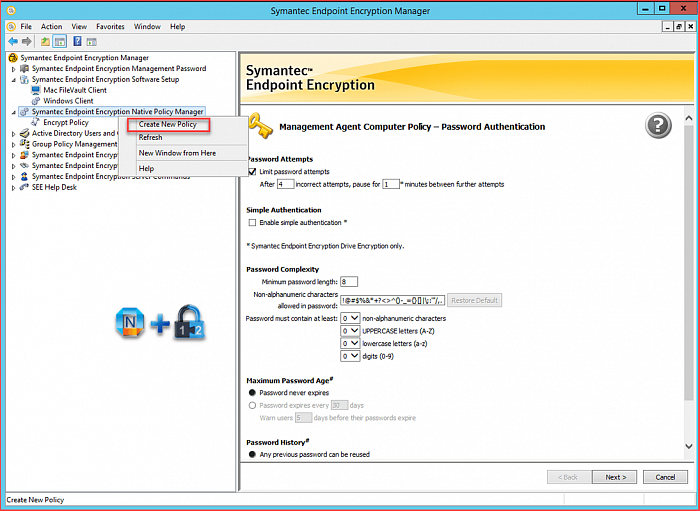Open the Favorites menu
Viewport: 700px width, 511px height.
coord(110,27)
